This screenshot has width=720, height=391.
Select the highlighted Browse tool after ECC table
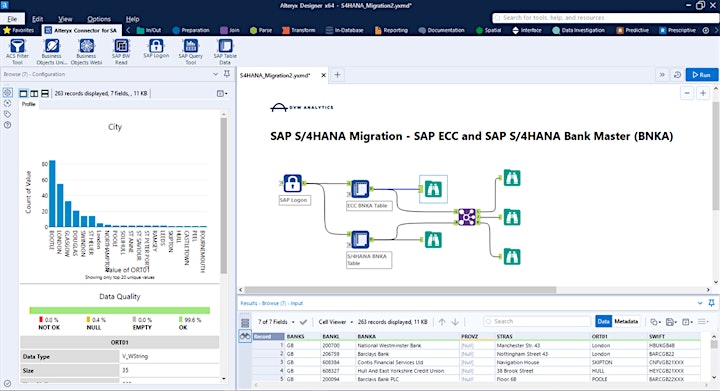(433, 189)
